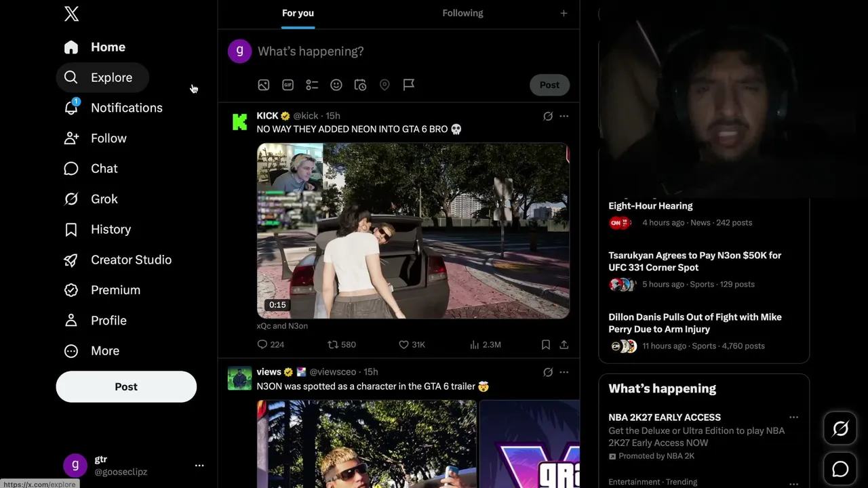This screenshot has width=868, height=488.
Task: Schedule post icon in composer
Action: coord(360,85)
